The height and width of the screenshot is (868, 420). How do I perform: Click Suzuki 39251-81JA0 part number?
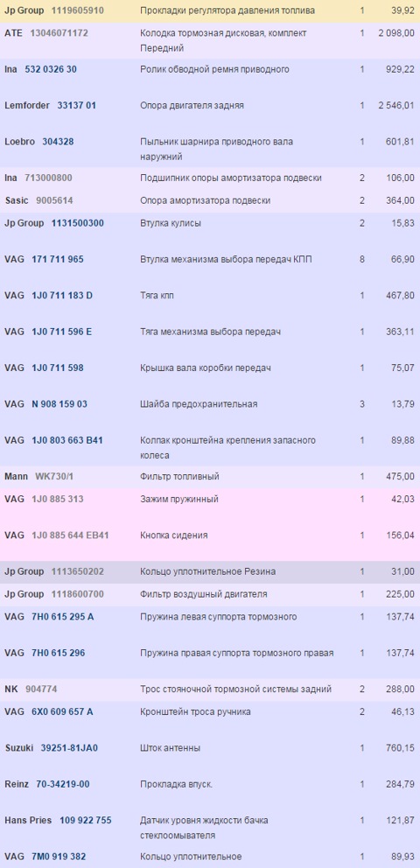click(70, 748)
